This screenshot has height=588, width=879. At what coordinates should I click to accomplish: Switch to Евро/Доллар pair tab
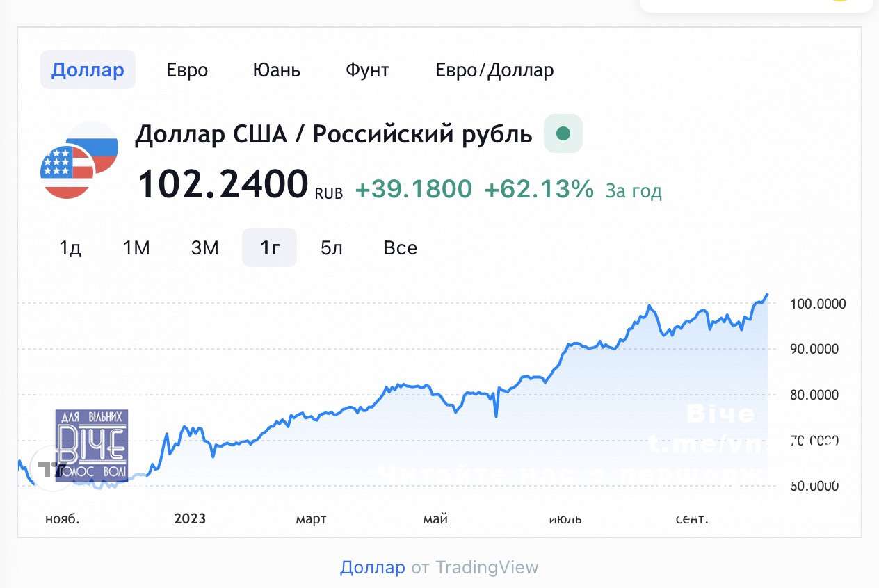point(494,70)
